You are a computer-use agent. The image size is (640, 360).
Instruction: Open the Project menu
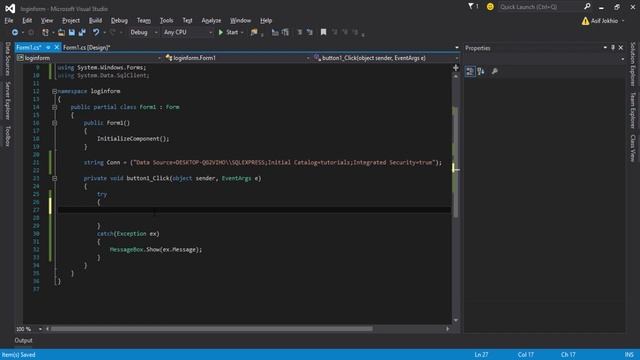click(71, 20)
